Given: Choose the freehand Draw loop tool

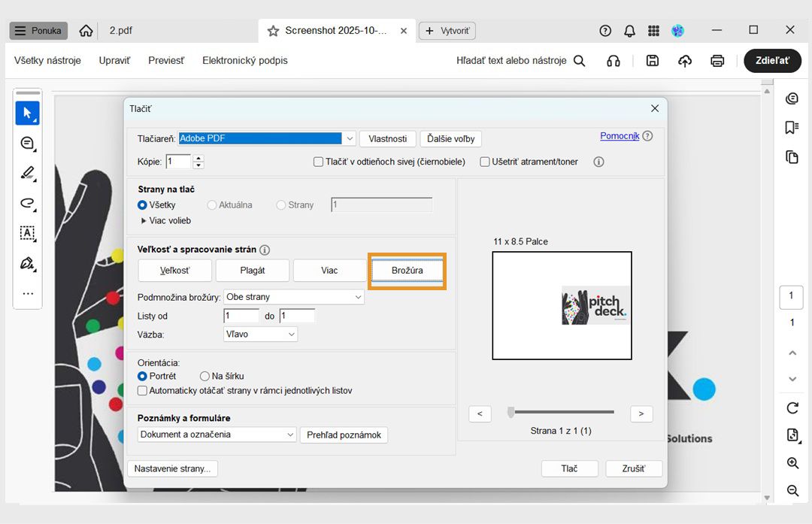Looking at the screenshot, I should point(28,203).
